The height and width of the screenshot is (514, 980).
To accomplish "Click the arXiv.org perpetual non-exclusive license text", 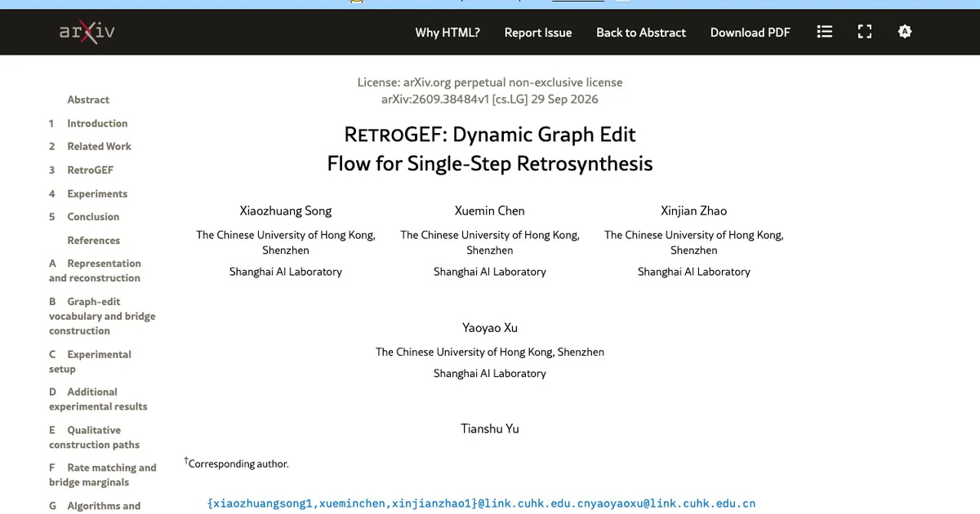I will click(x=513, y=82).
